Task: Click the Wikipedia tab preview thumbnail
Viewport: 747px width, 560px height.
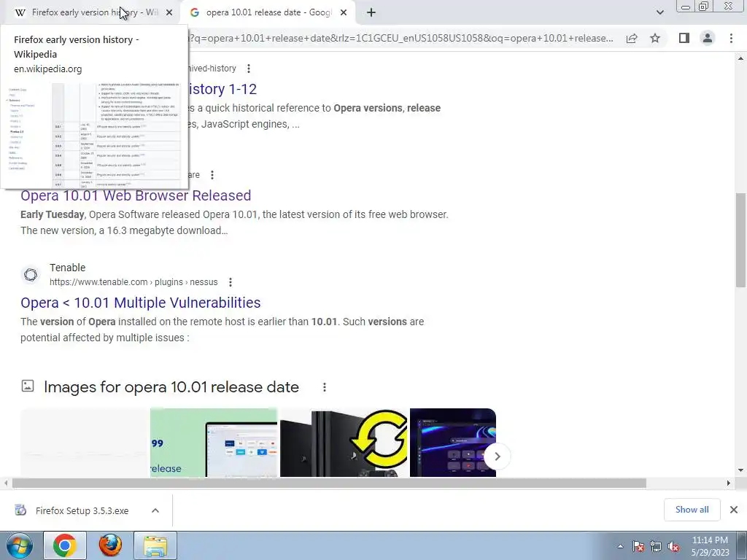Action: 94,135
